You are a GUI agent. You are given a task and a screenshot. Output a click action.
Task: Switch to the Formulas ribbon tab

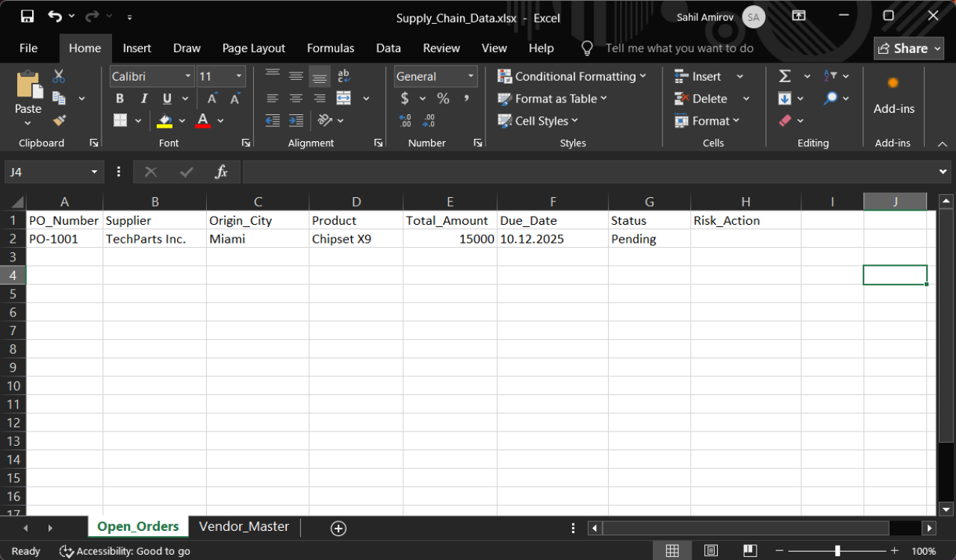(x=330, y=48)
